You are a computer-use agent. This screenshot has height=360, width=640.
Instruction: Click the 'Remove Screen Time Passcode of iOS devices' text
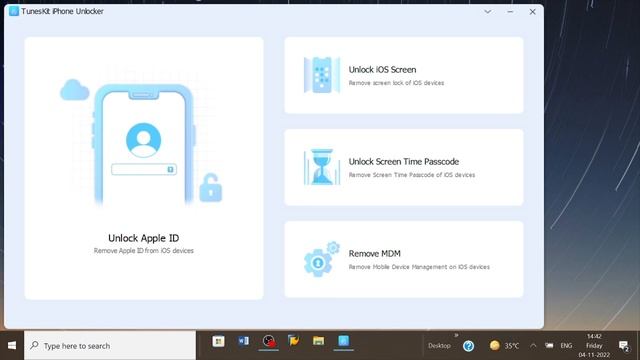point(412,175)
